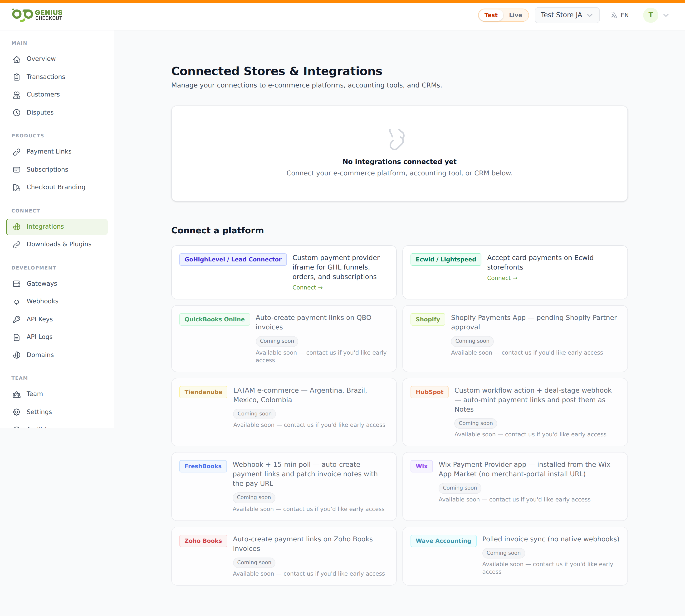Screen dimensions: 685x616
Task: Click the GoHighLevel / Lead Connector badge
Action: pos(233,260)
